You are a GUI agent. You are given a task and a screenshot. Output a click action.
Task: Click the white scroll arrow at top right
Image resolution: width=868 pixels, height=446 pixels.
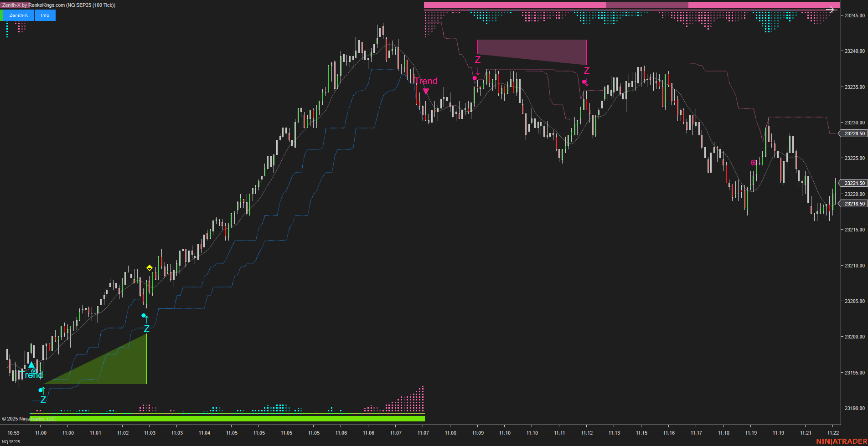click(832, 9)
